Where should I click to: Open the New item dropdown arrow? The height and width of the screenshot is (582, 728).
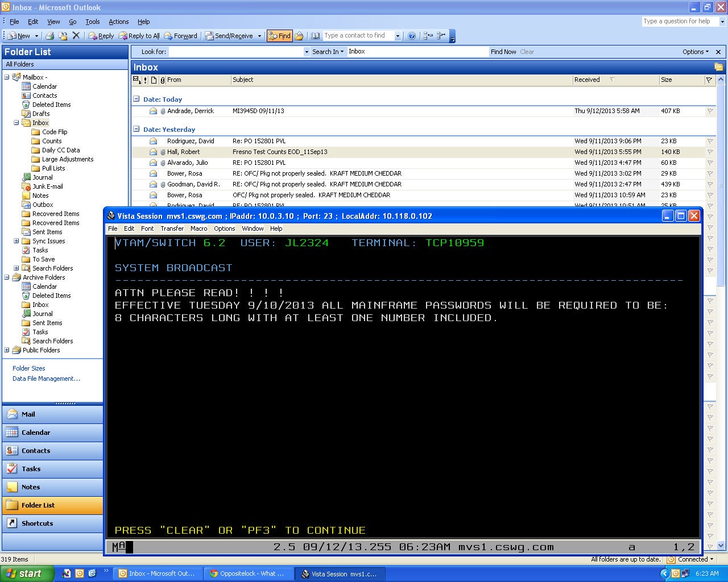point(36,36)
